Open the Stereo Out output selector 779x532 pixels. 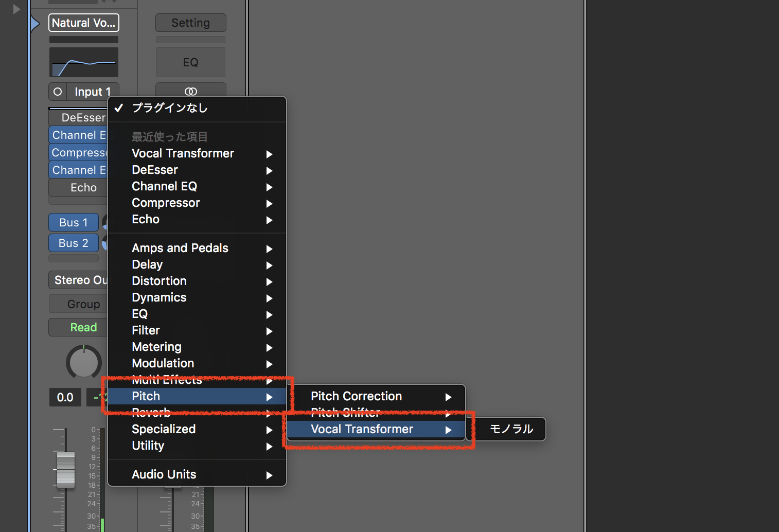click(78, 280)
